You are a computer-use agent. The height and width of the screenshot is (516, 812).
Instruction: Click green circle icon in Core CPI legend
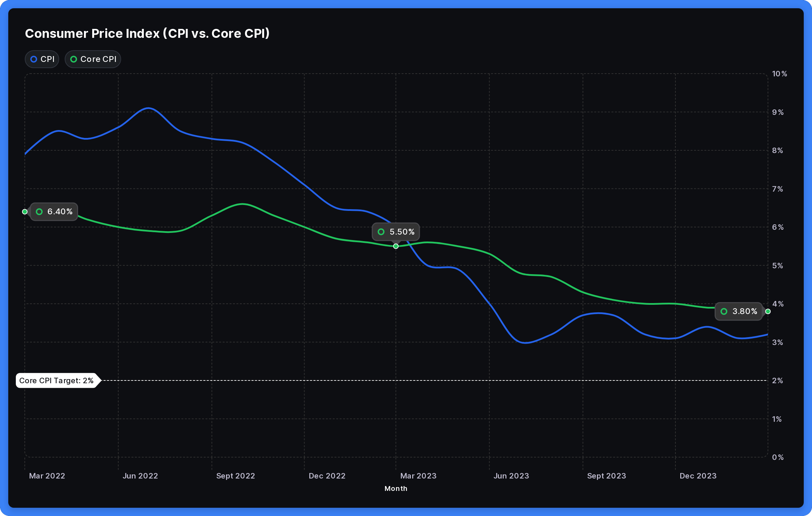coord(74,59)
